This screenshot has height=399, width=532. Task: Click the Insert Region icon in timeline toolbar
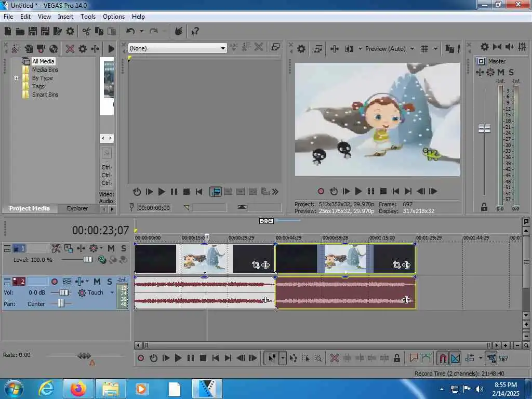[x=426, y=358]
